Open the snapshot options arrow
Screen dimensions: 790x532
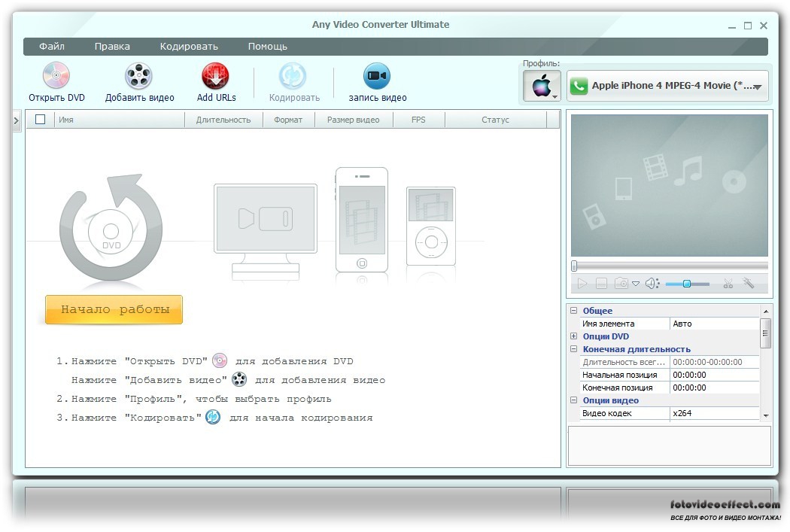pyautogui.click(x=636, y=284)
